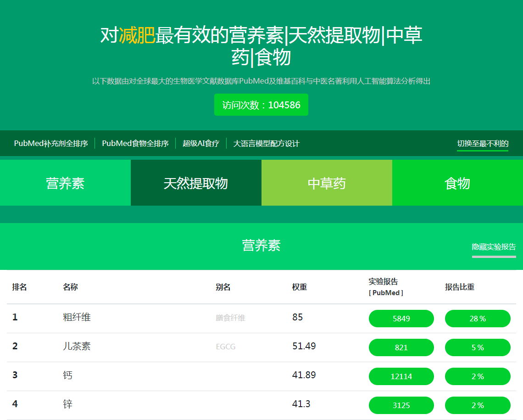Switch to the 天然提取物 tab
Viewport: 523px width, 420px height.
(196, 182)
